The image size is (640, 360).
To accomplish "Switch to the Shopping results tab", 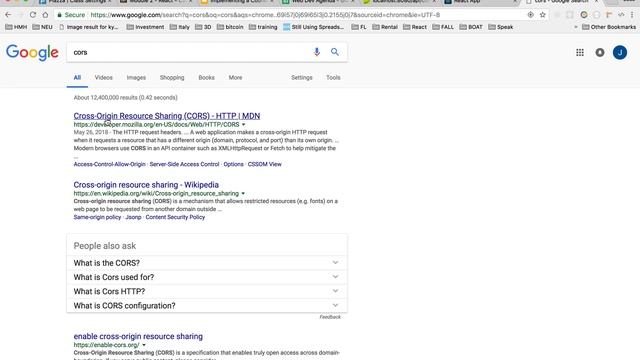I will pyautogui.click(x=172, y=78).
